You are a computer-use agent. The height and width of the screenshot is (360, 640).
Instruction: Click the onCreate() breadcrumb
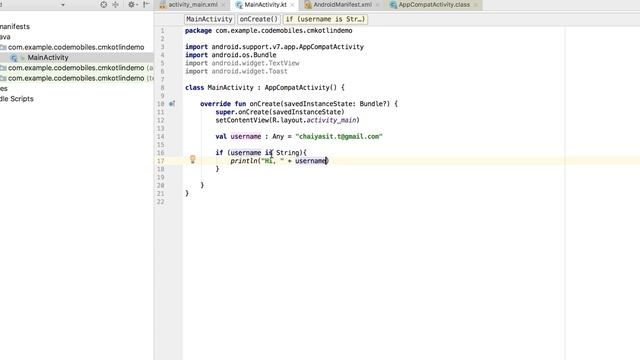coord(258,19)
